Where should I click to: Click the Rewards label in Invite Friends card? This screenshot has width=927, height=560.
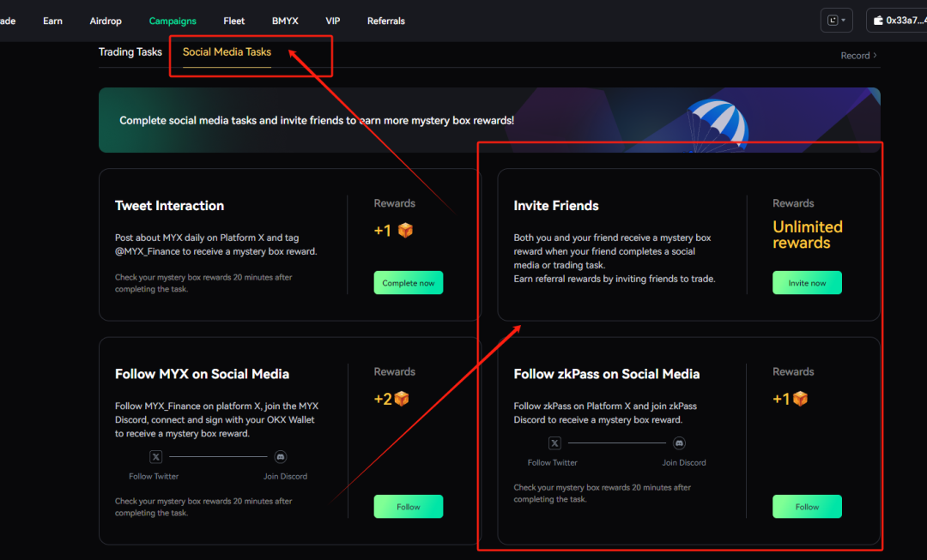[793, 203]
